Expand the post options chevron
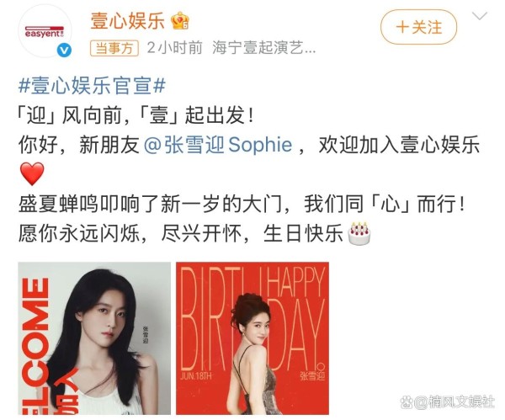This screenshot has width=505, height=420. pyautogui.click(x=480, y=16)
